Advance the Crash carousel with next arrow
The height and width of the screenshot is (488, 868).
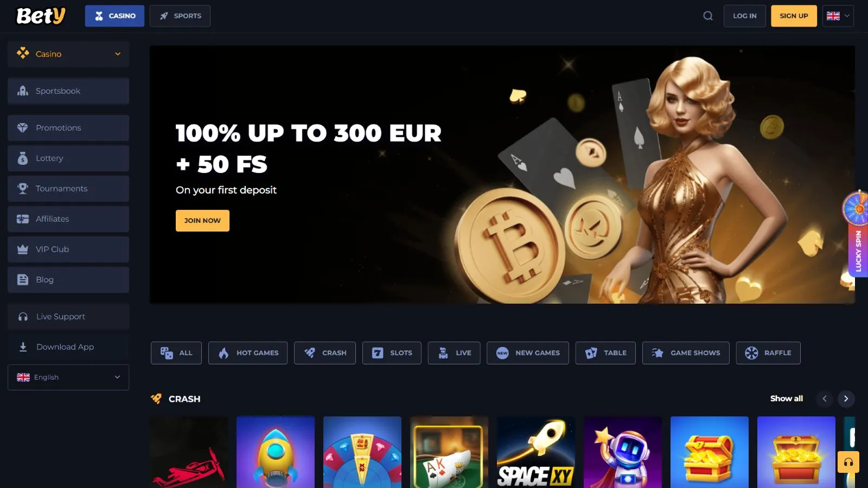pyautogui.click(x=846, y=399)
